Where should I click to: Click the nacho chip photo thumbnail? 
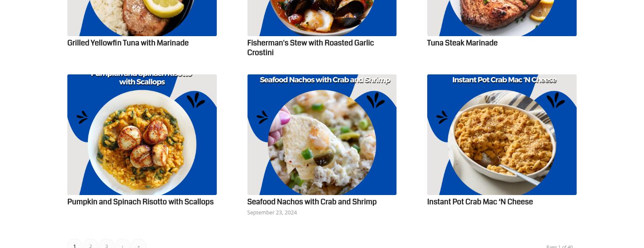click(322, 135)
